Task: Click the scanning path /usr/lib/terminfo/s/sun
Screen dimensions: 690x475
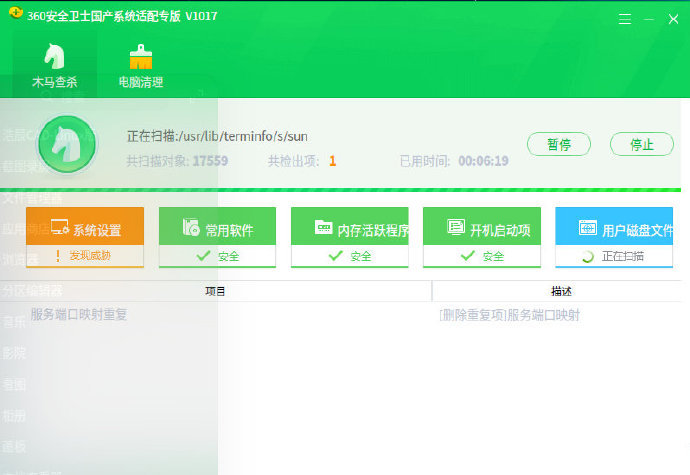Action: (241, 136)
